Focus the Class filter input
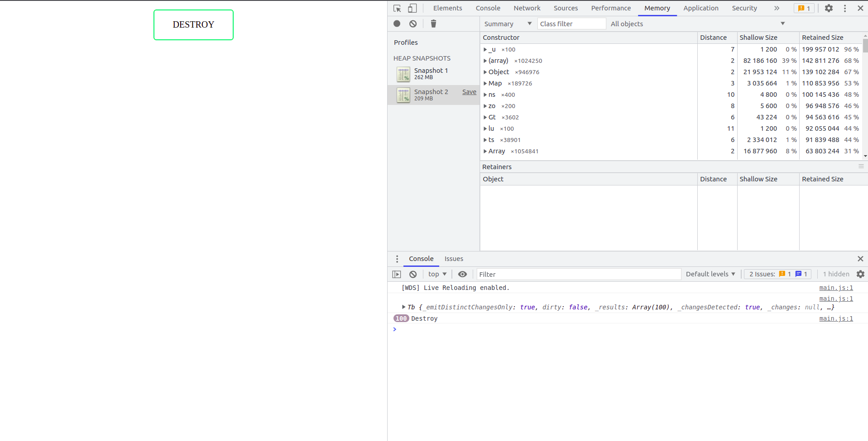Viewport: 868px width, 441px height. click(571, 24)
